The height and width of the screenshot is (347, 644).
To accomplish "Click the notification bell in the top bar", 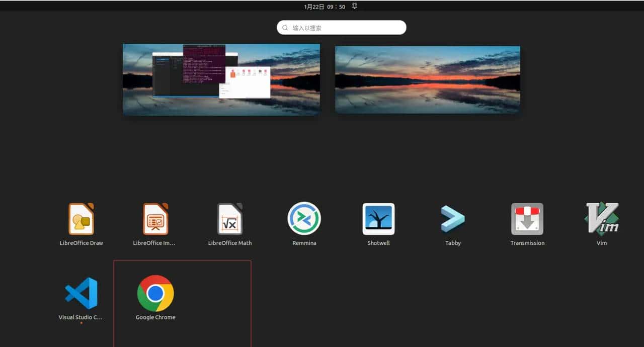I will [x=354, y=7].
